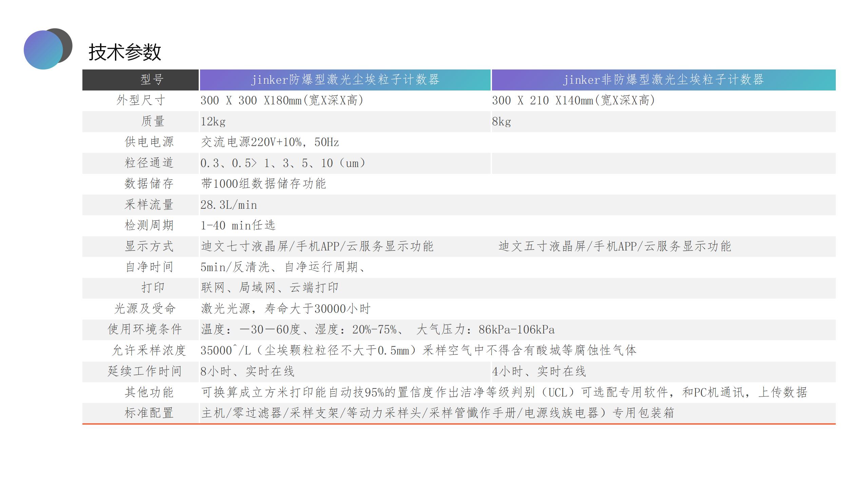Click the 激光光源 lifetime cell
Viewport: 868px width, 488px height.
[x=285, y=309]
